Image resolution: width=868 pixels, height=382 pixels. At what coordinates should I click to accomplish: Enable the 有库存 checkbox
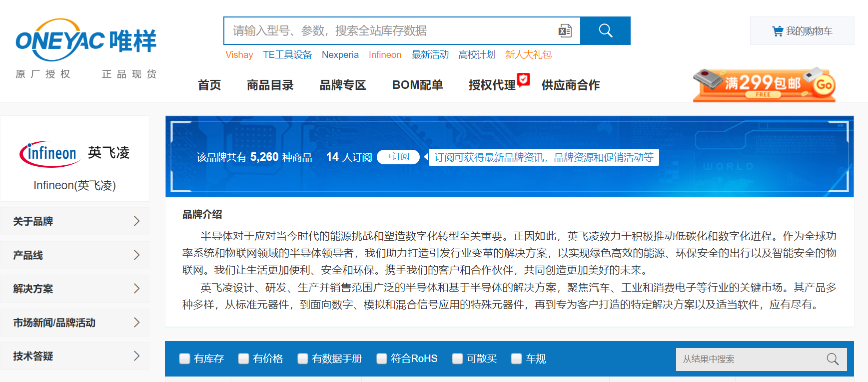pos(185,359)
